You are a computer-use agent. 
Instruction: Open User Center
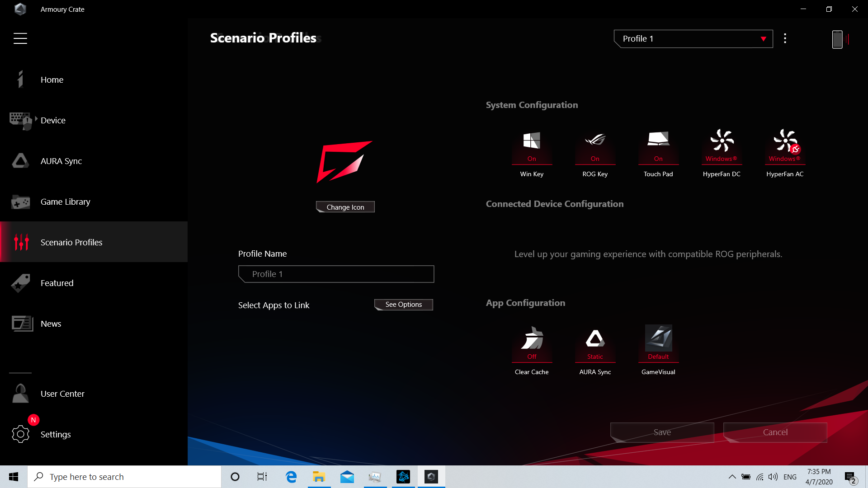point(94,394)
